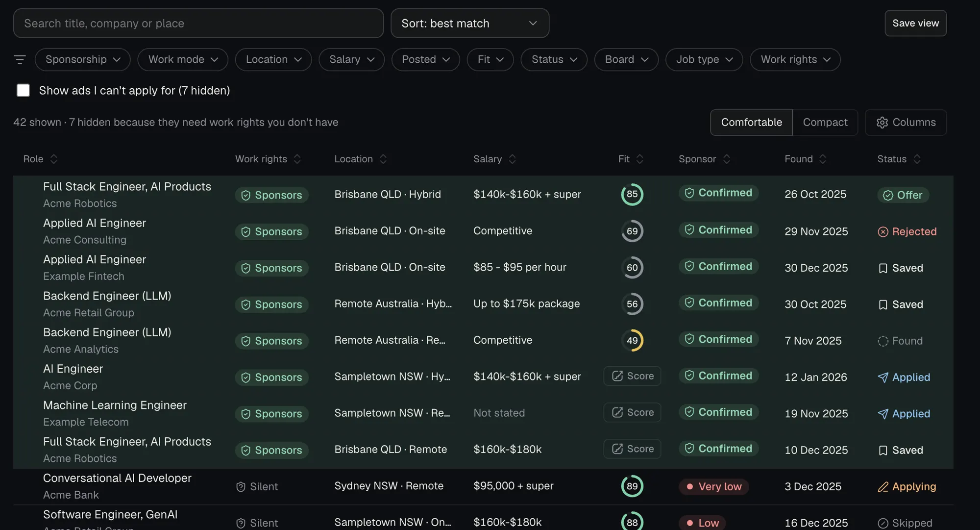Screen dimensions: 980x530
Task: Switch to Comfortable density view
Action: (x=751, y=123)
